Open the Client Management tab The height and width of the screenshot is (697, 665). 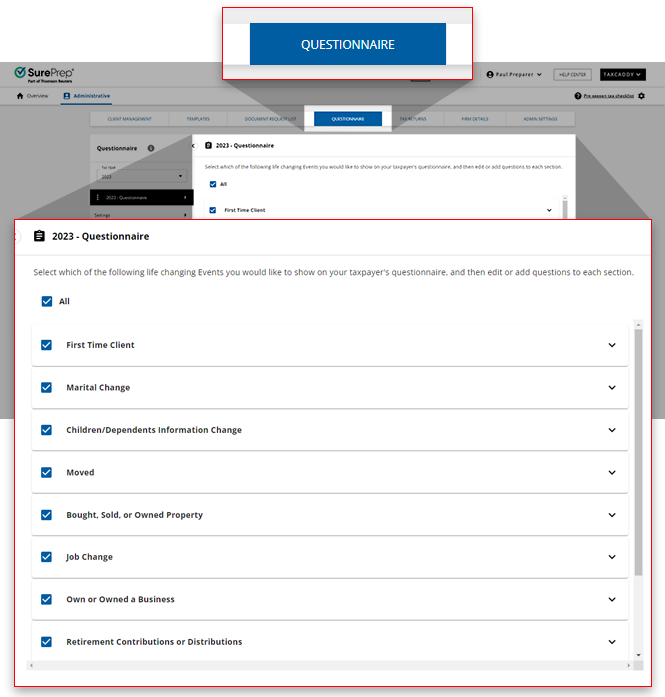click(129, 119)
